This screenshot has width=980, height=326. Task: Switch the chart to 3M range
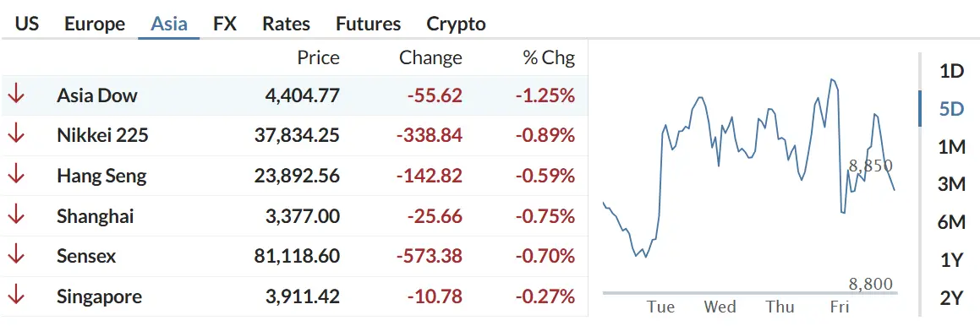click(x=952, y=184)
